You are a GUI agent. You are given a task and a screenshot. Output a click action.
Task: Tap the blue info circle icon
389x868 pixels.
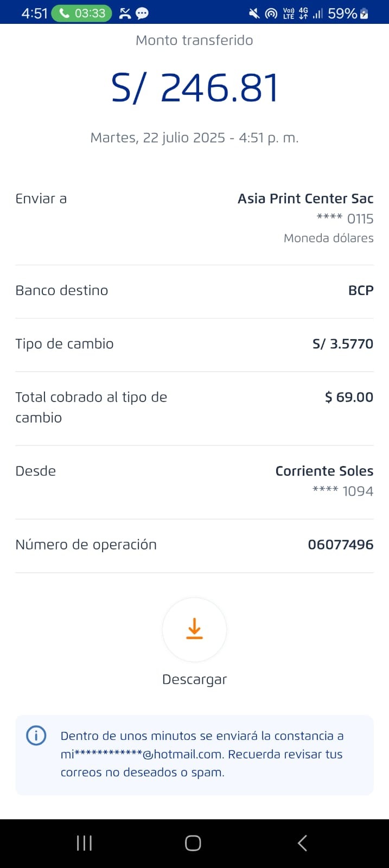point(36,736)
